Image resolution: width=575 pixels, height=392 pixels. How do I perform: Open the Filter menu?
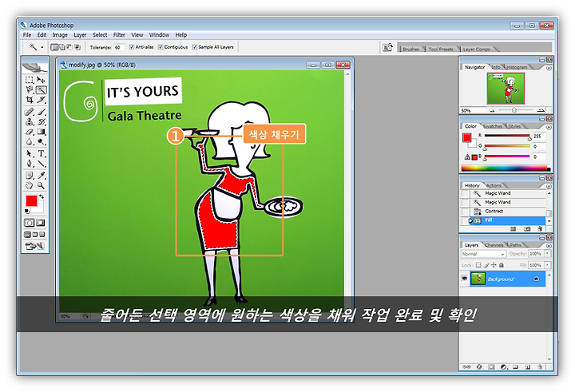click(119, 35)
